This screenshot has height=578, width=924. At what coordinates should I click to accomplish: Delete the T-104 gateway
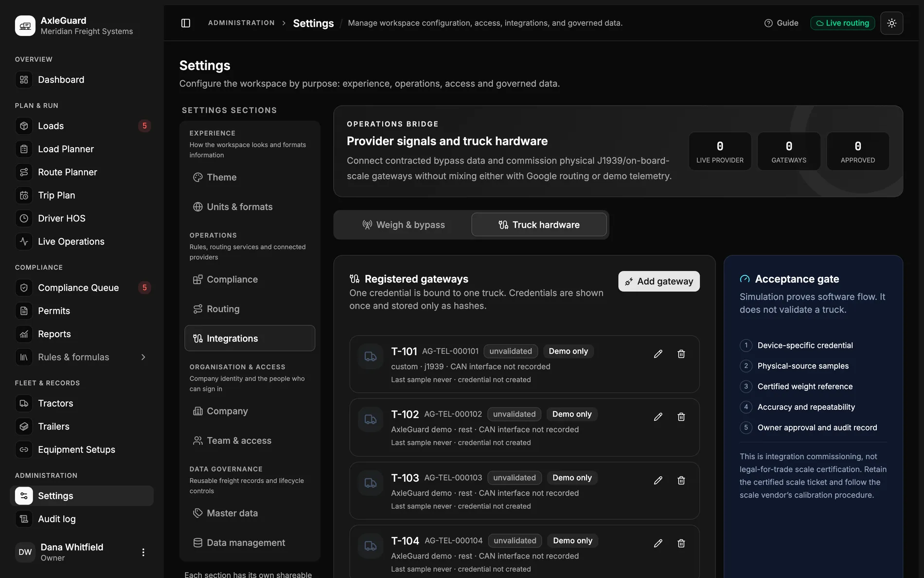point(681,543)
